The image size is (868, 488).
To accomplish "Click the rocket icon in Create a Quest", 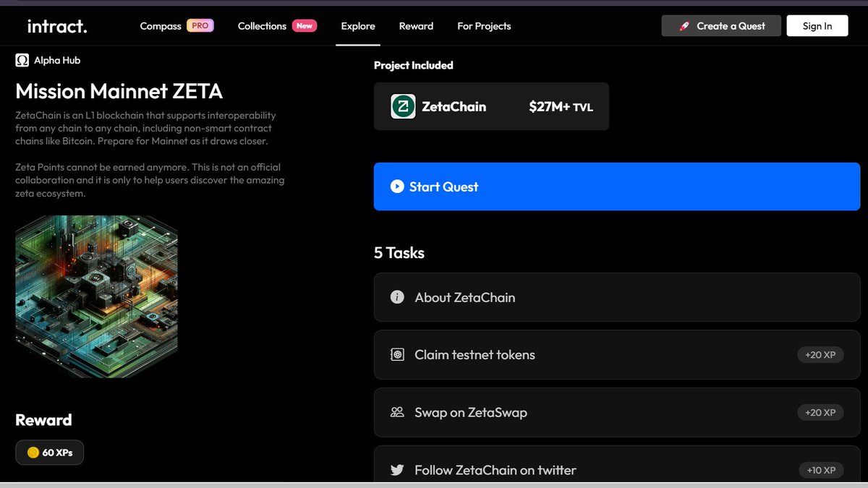I will [684, 26].
